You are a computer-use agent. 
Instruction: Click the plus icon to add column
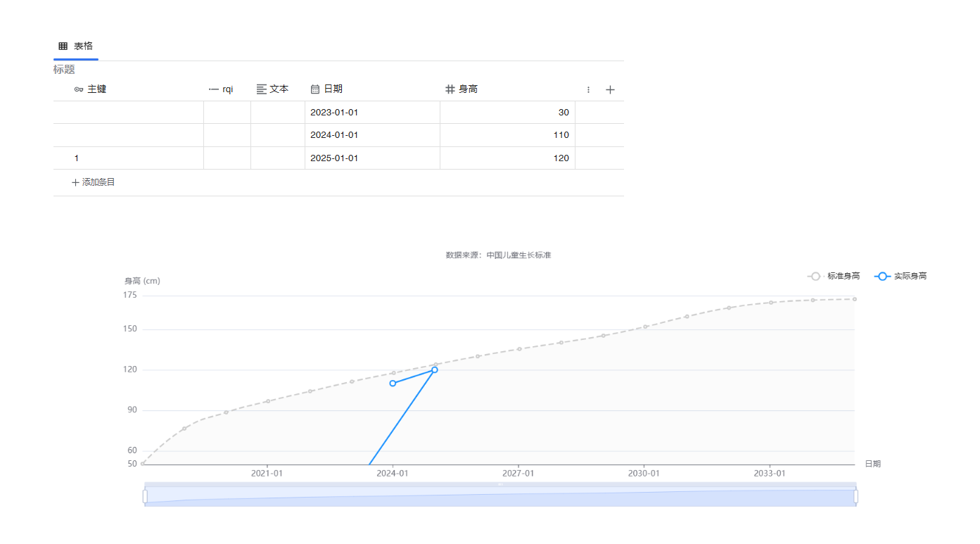[x=610, y=90]
